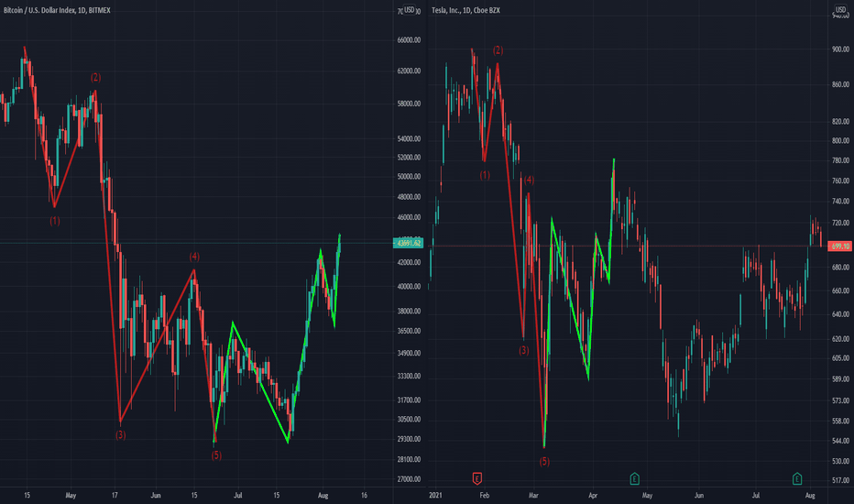Image resolution: width=854 pixels, height=504 pixels.
Task: Click 17 on Bitcoin time axis
Action: click(115, 495)
